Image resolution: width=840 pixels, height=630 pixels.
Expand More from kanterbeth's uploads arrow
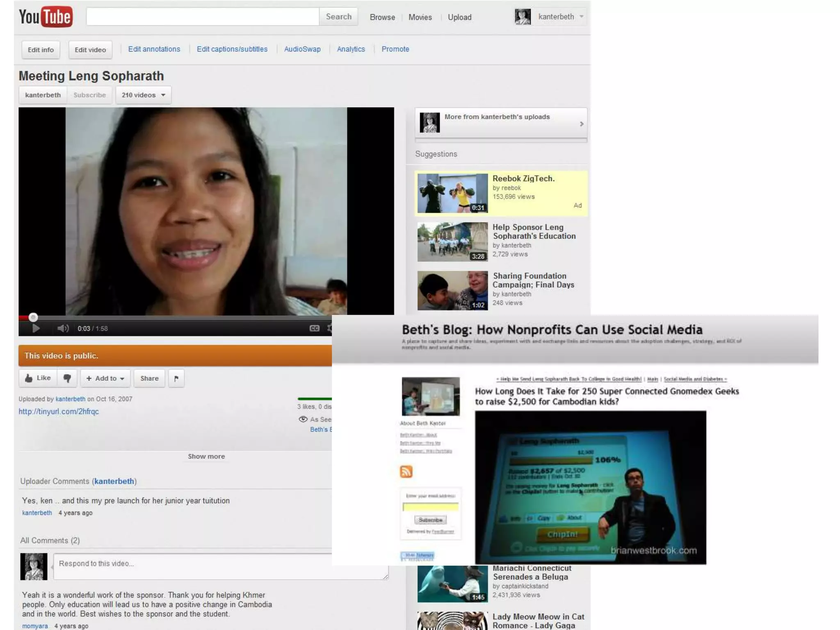pos(581,124)
